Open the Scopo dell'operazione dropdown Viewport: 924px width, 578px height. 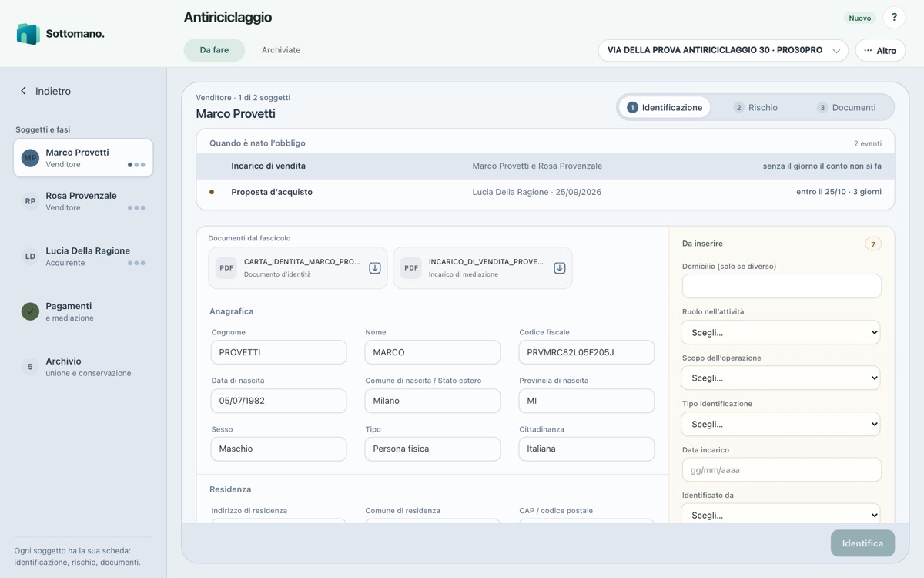pos(781,378)
